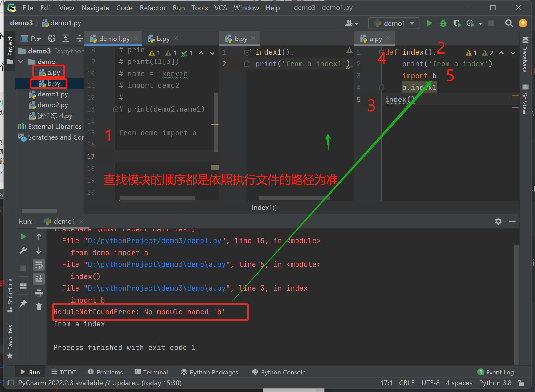This screenshot has width=535, height=392.
Task: Open the Navigate menu
Action: (x=95, y=8)
